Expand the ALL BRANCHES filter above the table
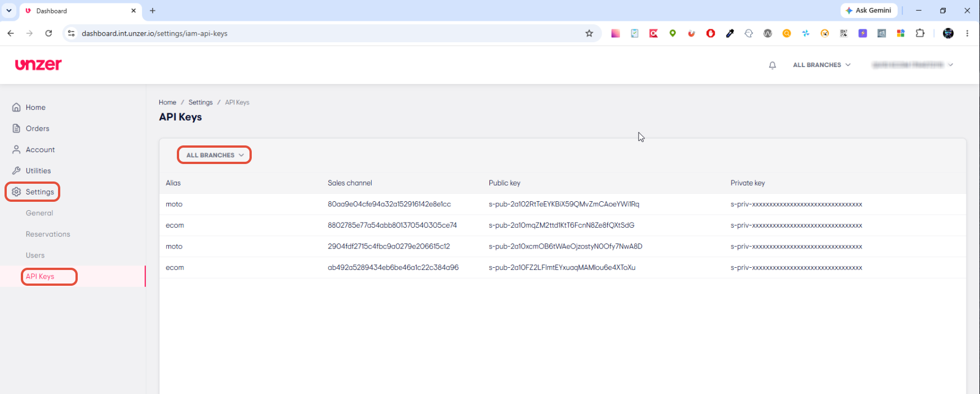 [215, 155]
